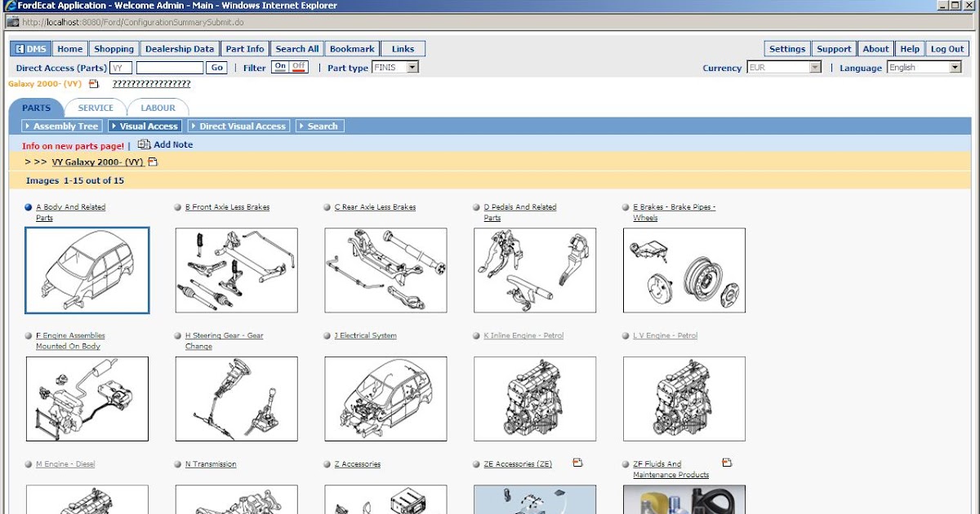Open Direct Visual Access view
This screenshot has height=514, width=980.
[238, 126]
